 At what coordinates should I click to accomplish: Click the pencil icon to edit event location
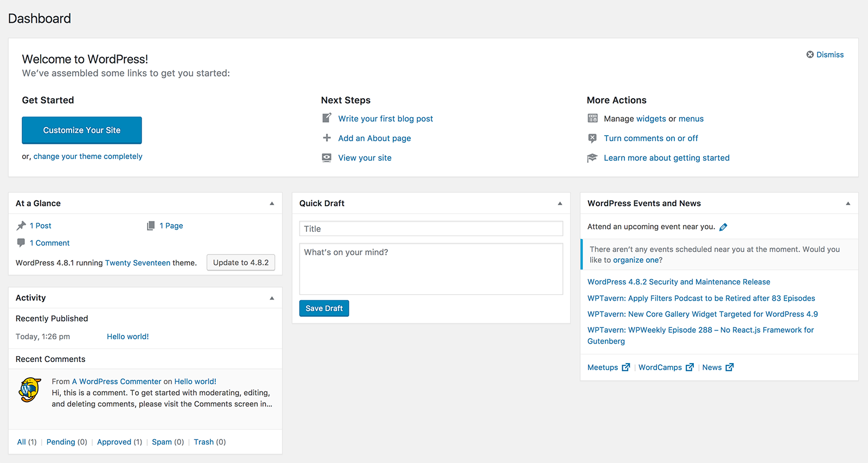click(x=723, y=227)
